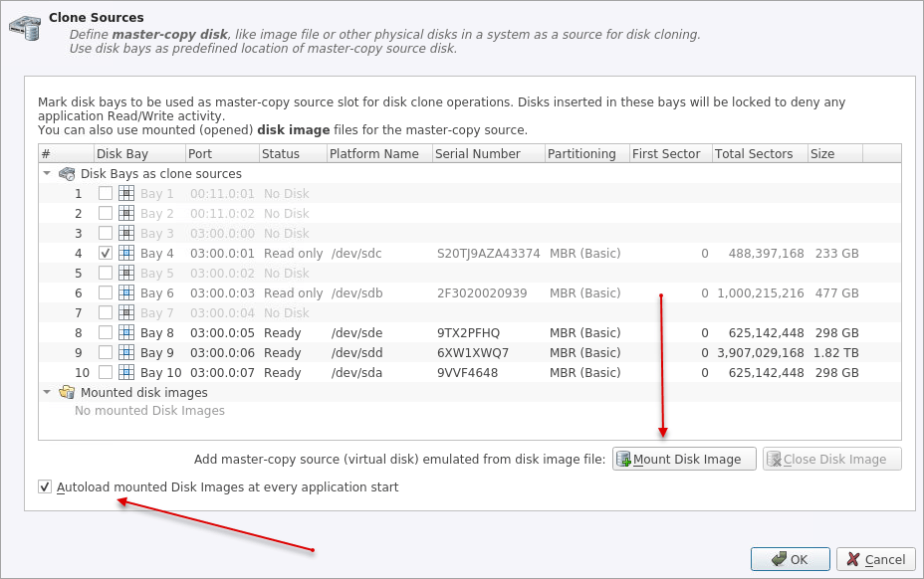Click the Bay 5 disk bay icon
This screenshot has height=579, width=924.
(x=126, y=273)
